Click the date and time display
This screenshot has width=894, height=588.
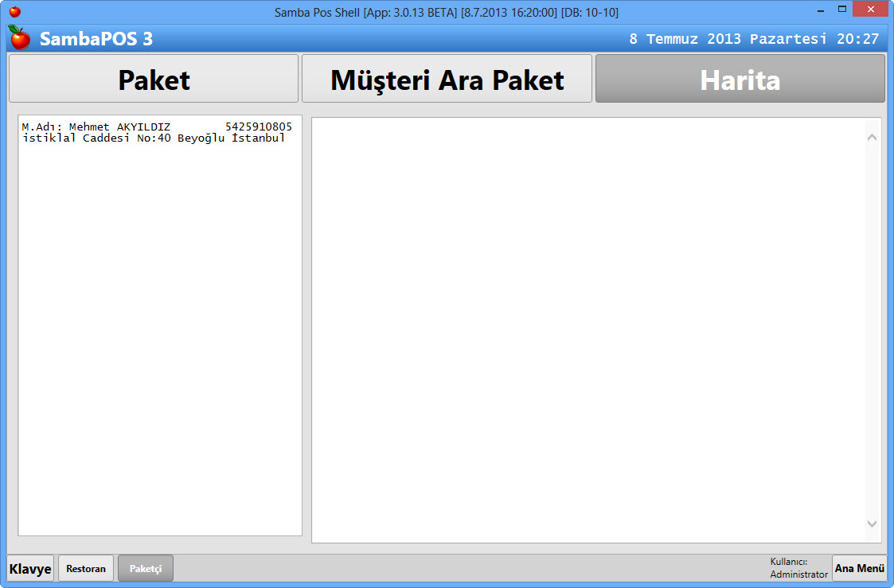pos(753,39)
